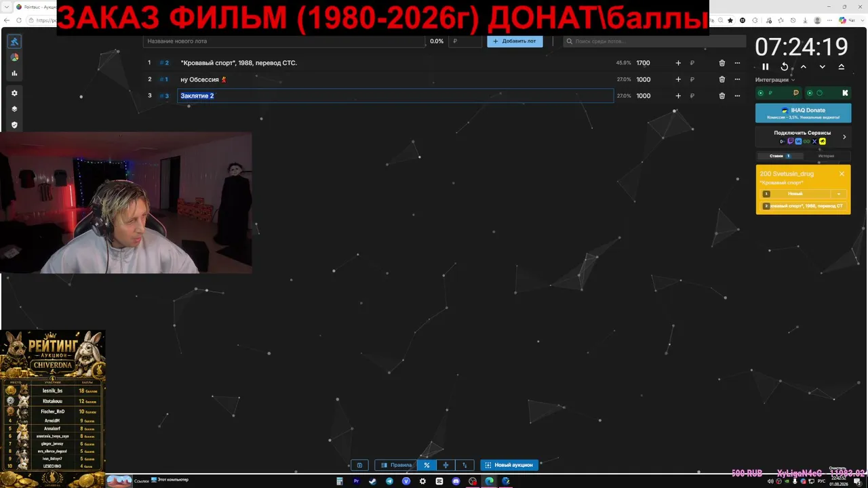Switch to the "Ставки" tab
Screen dimensions: 868x488
click(x=779, y=156)
